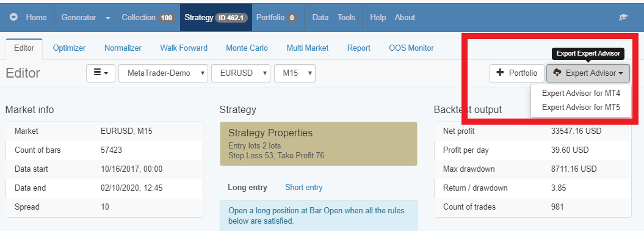Viewport: 644px width, 231px height.
Task: Click the plus icon on Portfolio button
Action: pos(500,73)
